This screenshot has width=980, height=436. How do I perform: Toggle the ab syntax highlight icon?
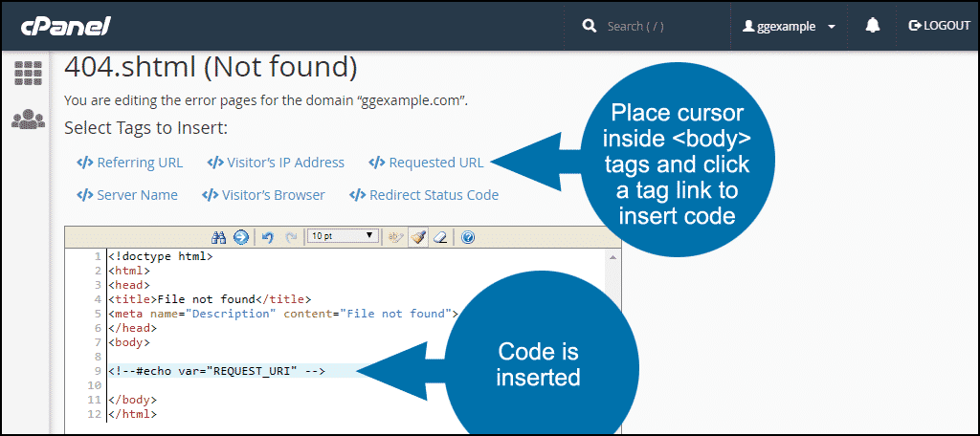[x=395, y=237]
